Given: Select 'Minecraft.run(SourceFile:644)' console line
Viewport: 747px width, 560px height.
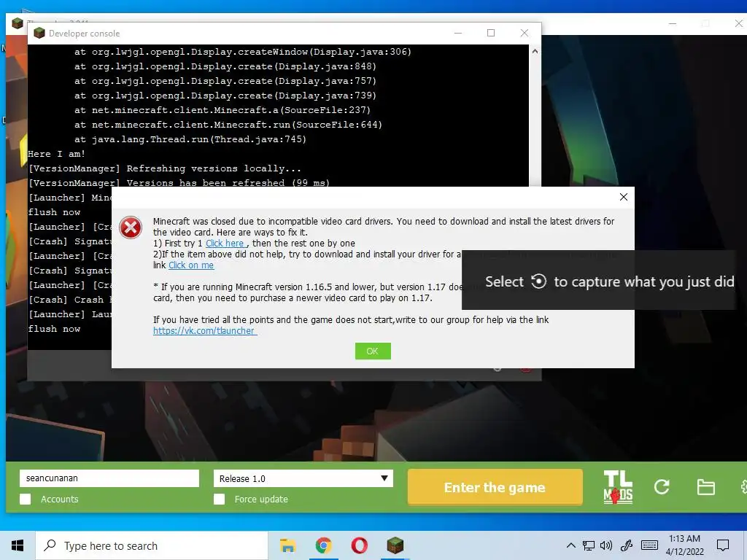Looking at the screenshot, I should coord(228,125).
